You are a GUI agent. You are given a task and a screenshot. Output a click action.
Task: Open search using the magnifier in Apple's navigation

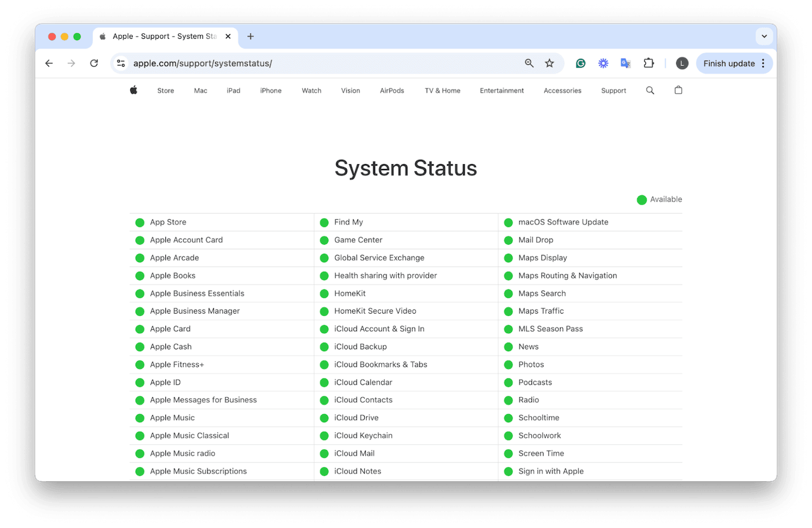[650, 90]
